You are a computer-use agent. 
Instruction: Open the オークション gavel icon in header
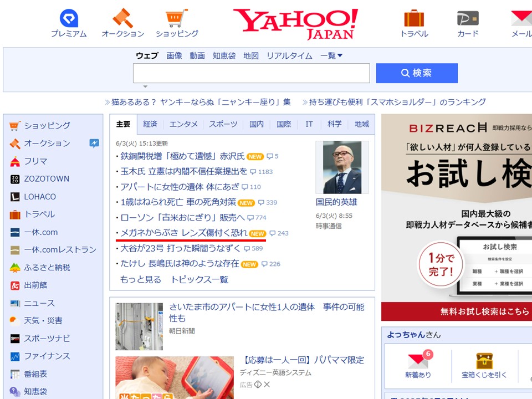click(x=122, y=18)
